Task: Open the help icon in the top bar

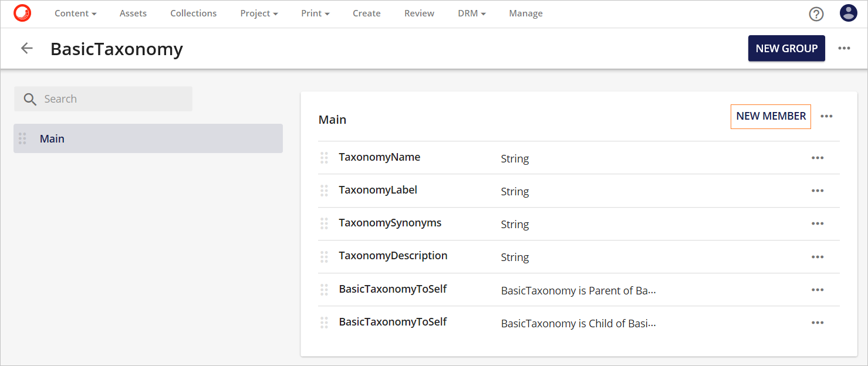Action: pyautogui.click(x=816, y=13)
